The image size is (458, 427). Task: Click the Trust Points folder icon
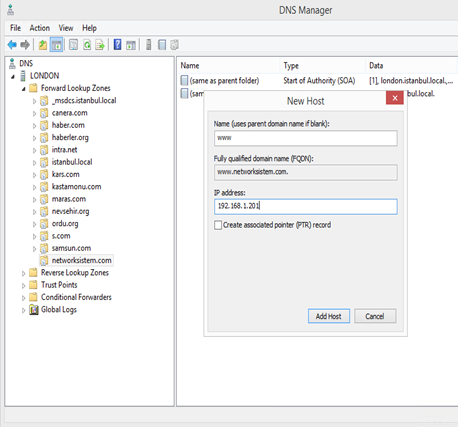click(33, 285)
